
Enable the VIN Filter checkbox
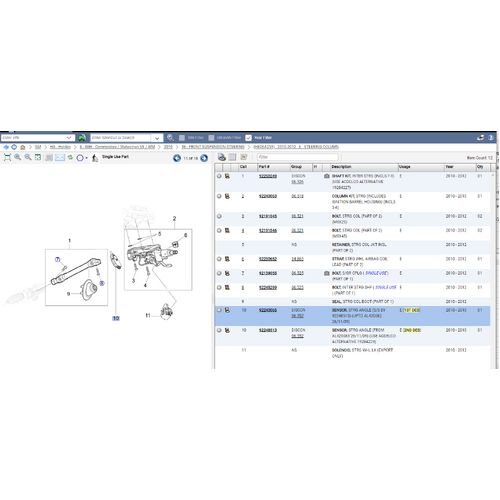point(182,138)
